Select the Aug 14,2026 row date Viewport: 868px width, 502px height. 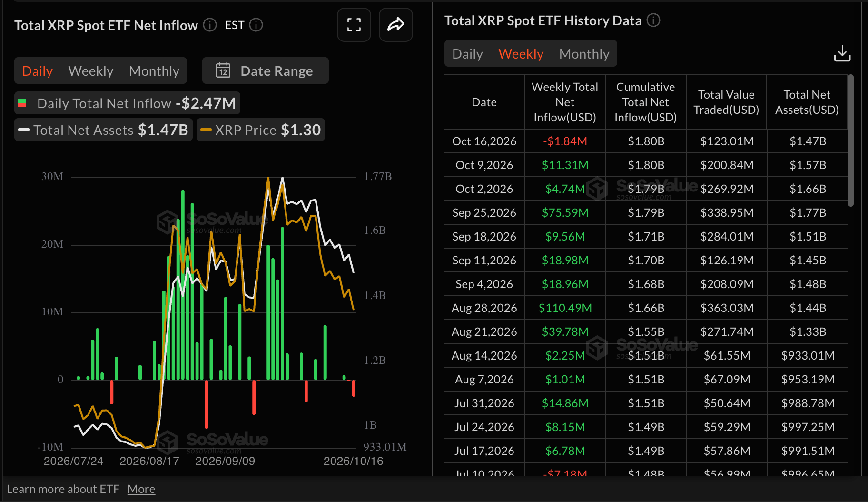[x=484, y=355]
